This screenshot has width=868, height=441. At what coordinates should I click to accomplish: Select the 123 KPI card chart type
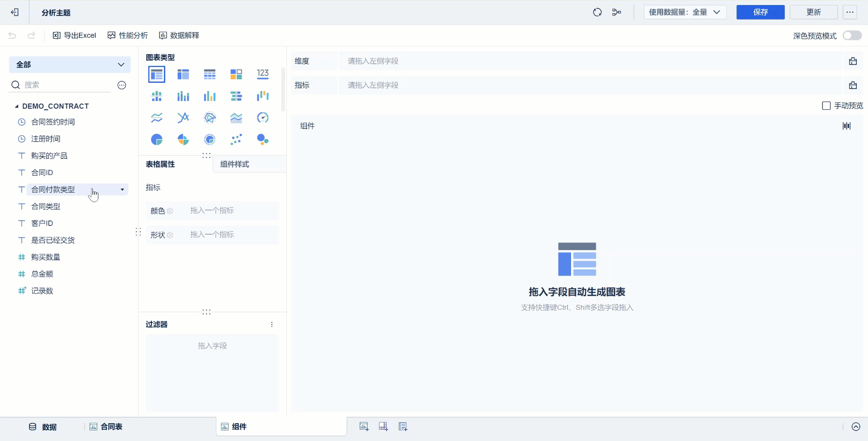coord(263,74)
